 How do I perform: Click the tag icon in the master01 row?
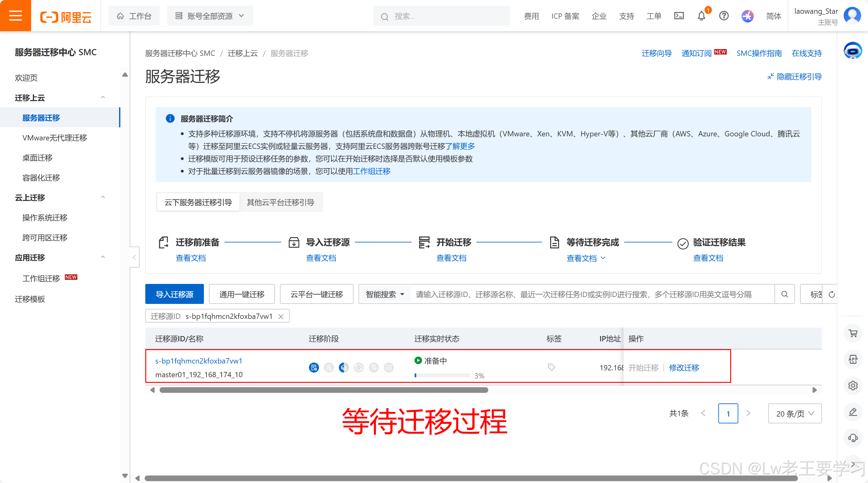(x=551, y=367)
